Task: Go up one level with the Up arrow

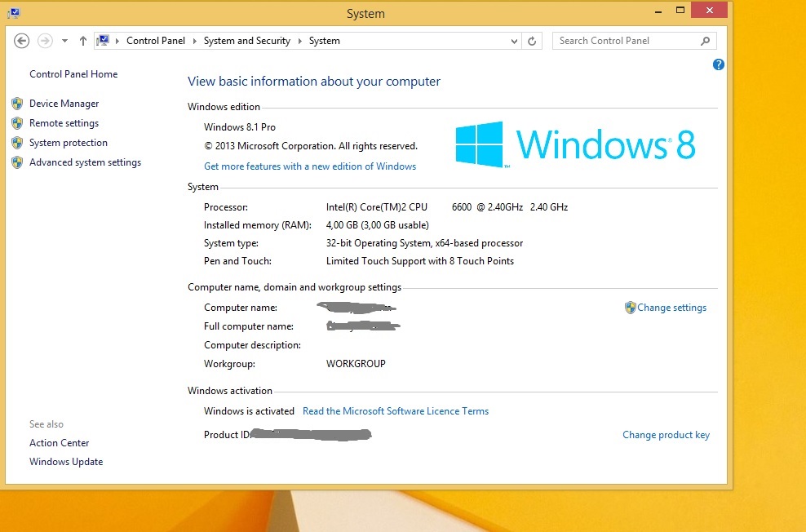Action: click(82, 41)
